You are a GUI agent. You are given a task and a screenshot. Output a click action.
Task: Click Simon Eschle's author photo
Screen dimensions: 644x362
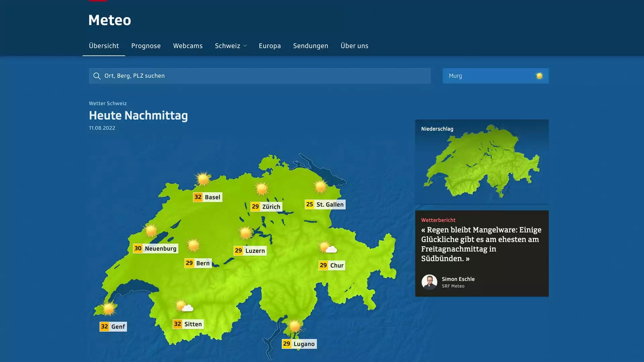pos(429,282)
